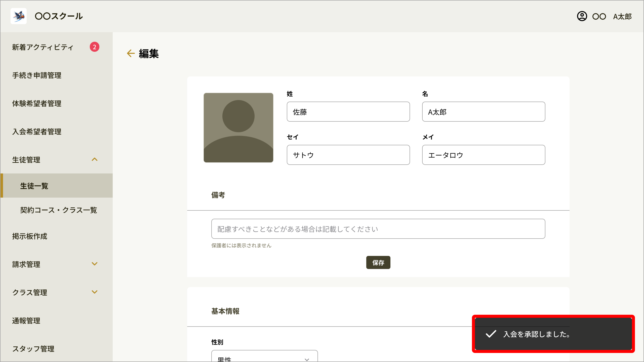Click the 備考 section heading
Viewport: 644px width, 362px height.
218,195
